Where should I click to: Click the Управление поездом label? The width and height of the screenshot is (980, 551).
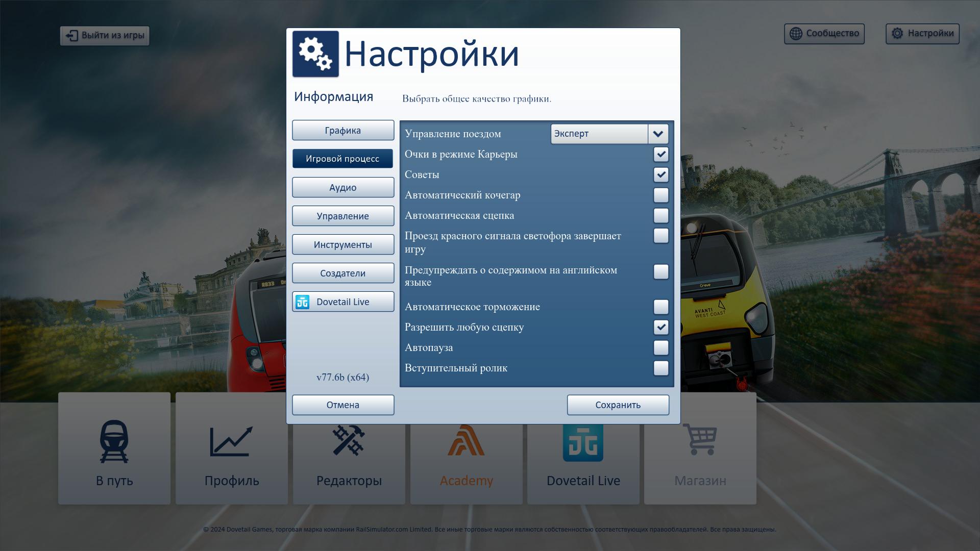[453, 134]
